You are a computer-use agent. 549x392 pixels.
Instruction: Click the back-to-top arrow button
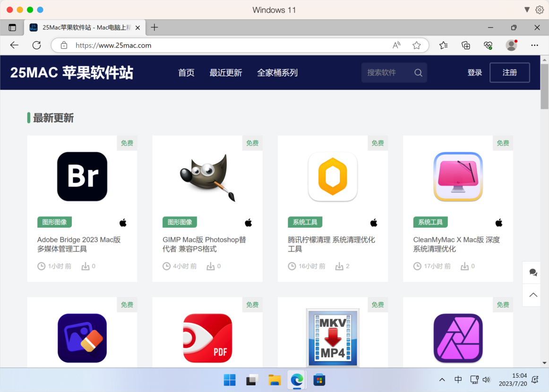point(533,295)
